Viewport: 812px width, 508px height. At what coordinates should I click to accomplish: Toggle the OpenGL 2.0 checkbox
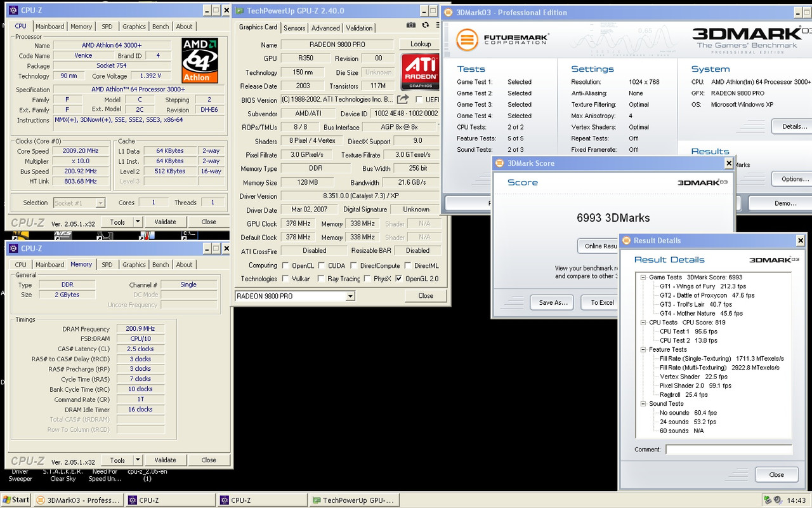(398, 278)
